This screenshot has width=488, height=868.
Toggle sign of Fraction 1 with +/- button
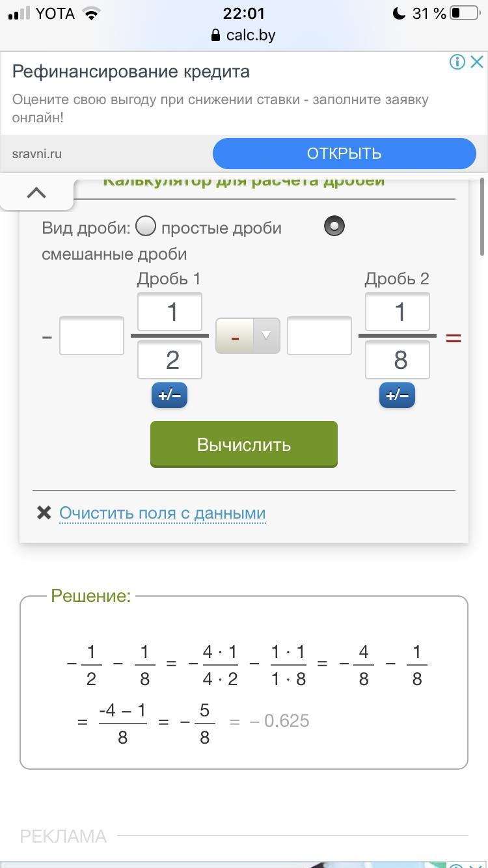tap(169, 395)
